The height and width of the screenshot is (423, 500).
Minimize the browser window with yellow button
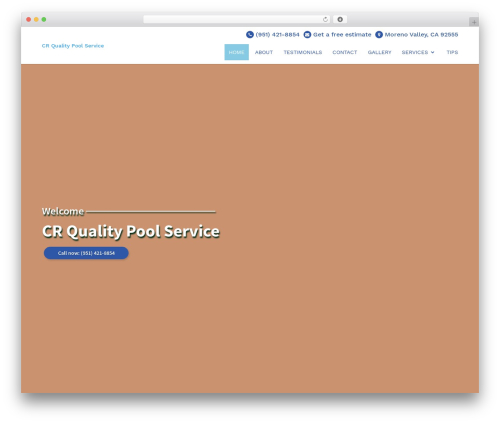point(36,19)
